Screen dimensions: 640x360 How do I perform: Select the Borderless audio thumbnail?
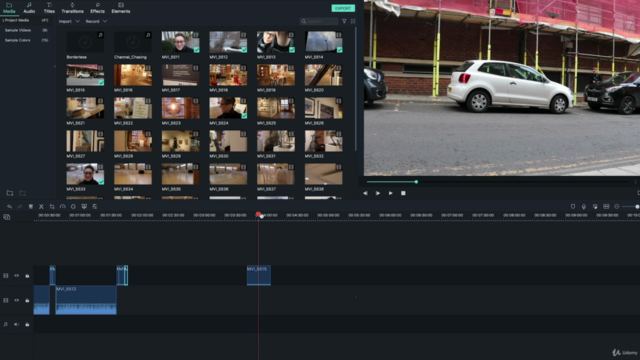[85, 42]
